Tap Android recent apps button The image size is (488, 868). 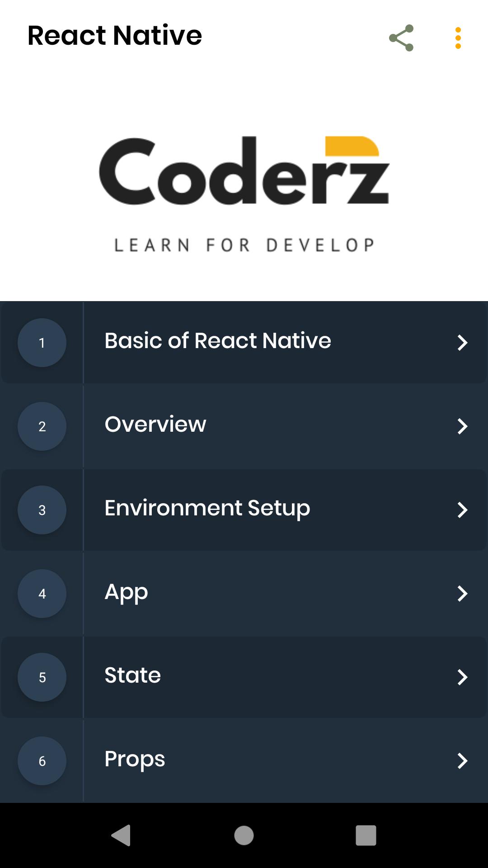pyautogui.click(x=366, y=835)
